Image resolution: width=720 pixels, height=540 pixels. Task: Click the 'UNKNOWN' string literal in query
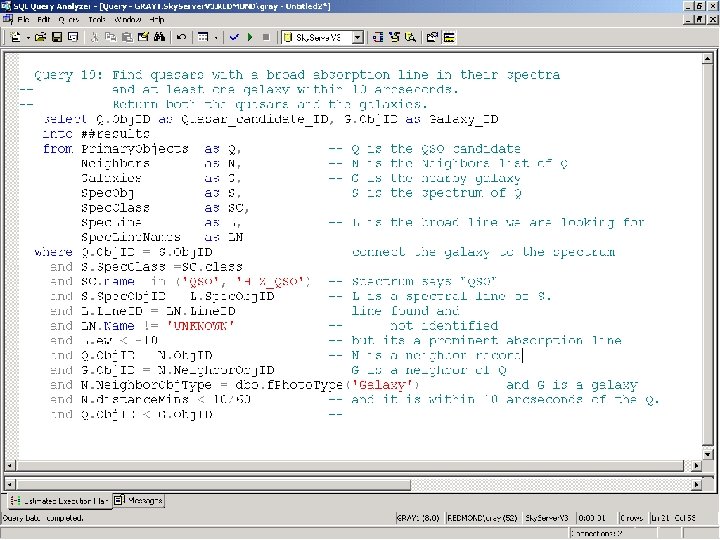[x=201, y=326]
